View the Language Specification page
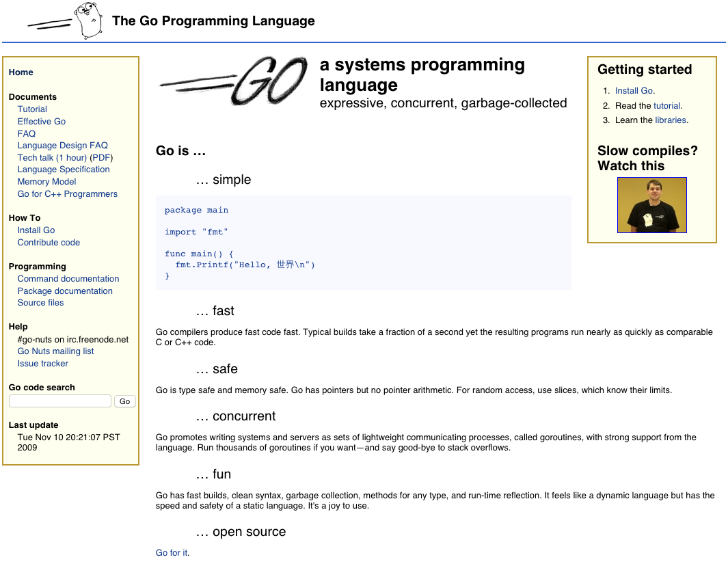The height and width of the screenshot is (566, 728). coord(64,170)
